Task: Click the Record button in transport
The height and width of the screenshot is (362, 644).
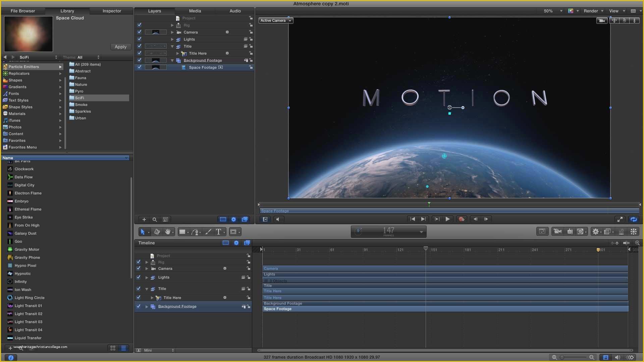Action: pos(461,219)
